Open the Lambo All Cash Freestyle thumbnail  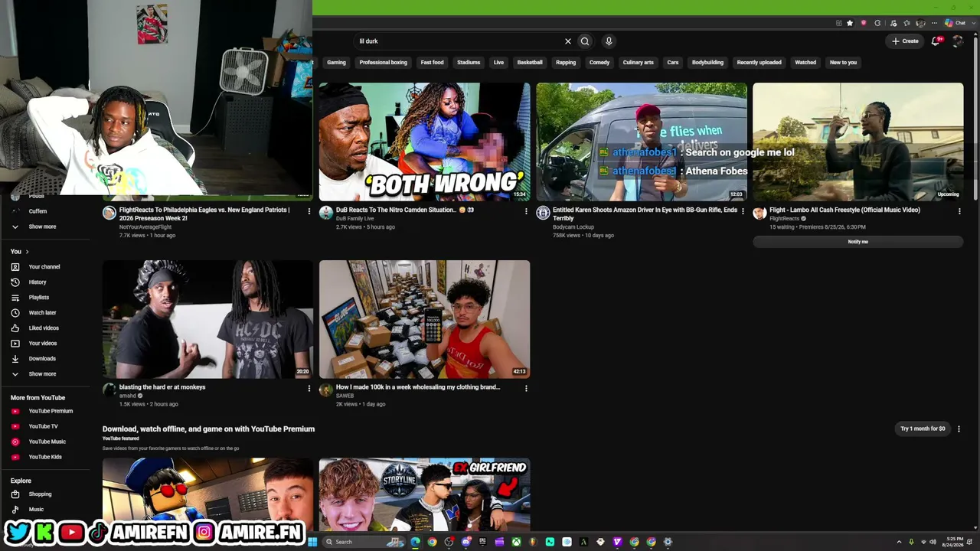point(857,142)
